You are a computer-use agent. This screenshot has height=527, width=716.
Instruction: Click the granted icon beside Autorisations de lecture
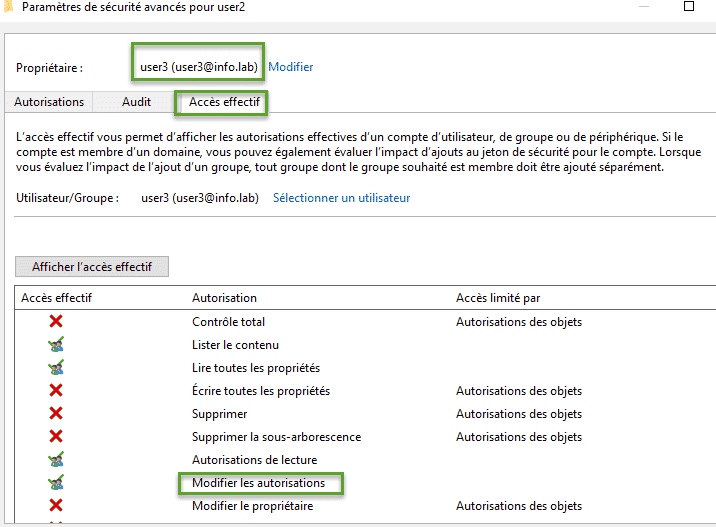[x=56, y=460]
